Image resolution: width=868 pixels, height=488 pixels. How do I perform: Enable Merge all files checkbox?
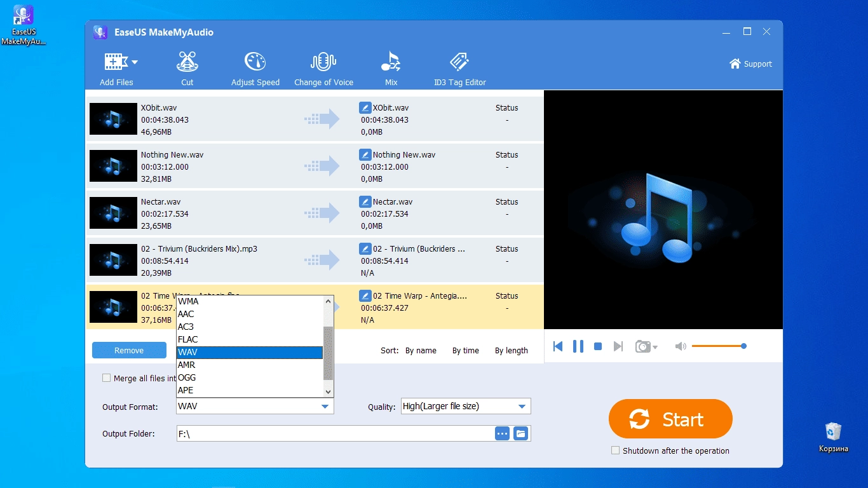point(107,378)
